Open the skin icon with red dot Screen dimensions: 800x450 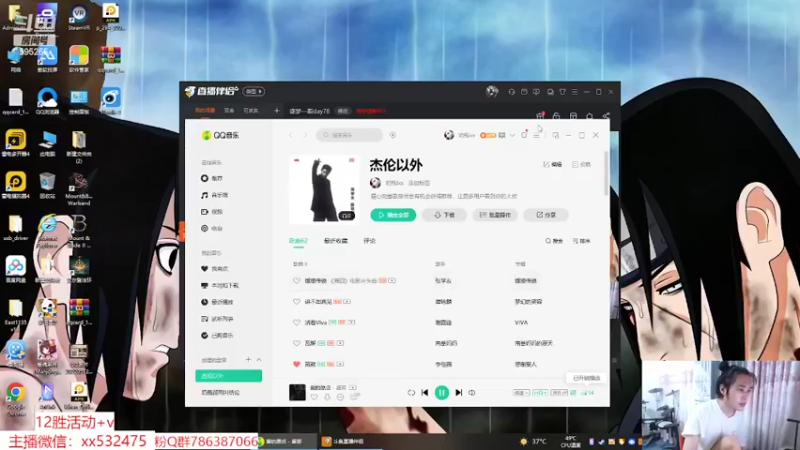(524, 135)
